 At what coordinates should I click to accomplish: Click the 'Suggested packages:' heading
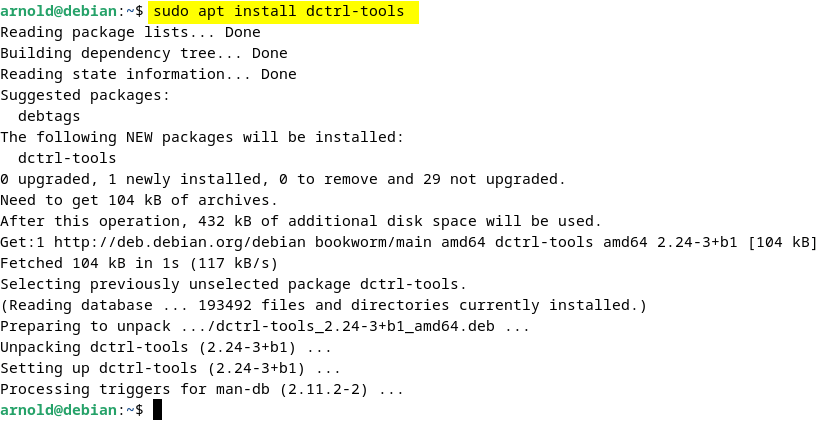pyautogui.click(x=85, y=95)
